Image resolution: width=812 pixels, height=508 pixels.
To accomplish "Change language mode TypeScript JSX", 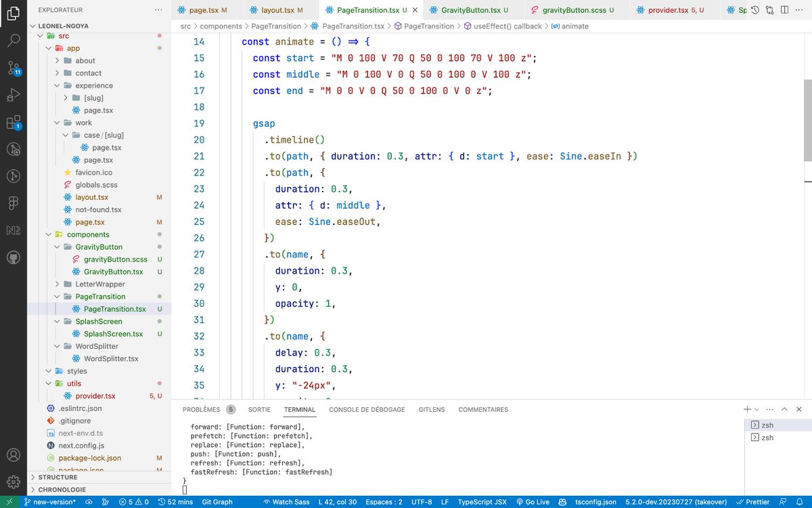I will point(482,502).
